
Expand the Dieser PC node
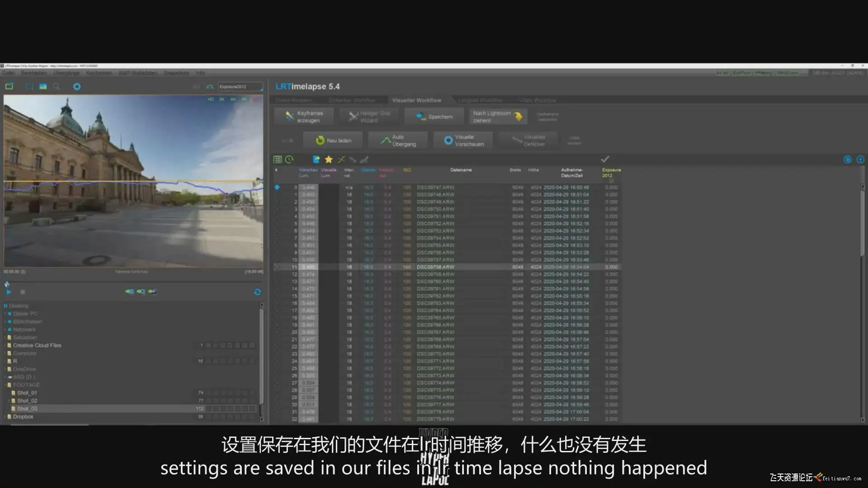(x=5, y=314)
